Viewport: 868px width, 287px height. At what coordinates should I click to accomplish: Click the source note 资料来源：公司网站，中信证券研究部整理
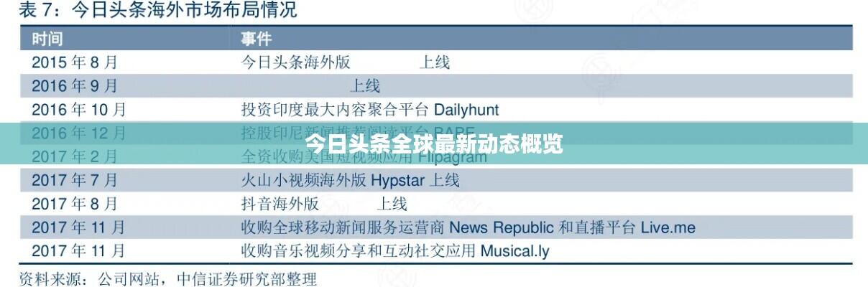tap(167, 278)
